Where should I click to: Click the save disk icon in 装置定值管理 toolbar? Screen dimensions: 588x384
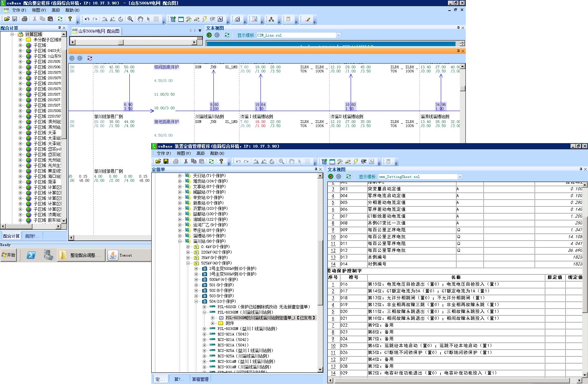[166, 161]
